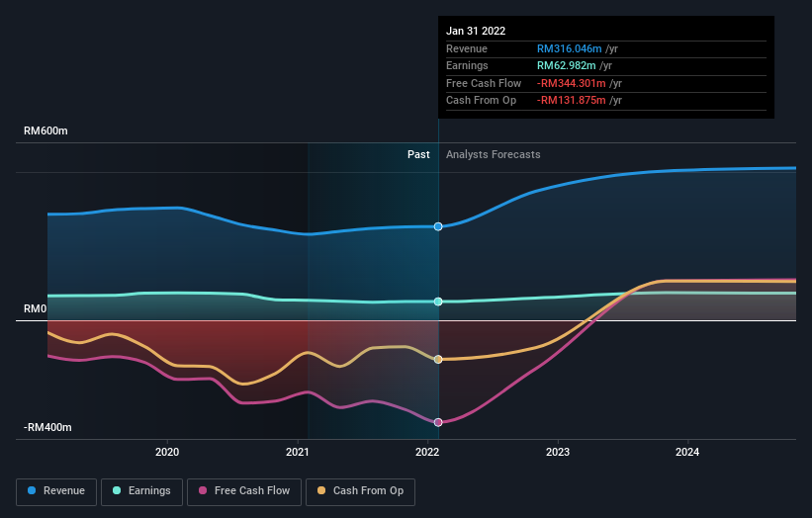Select the 2020 x-axis label
This screenshot has width=812, height=518.
coord(167,452)
